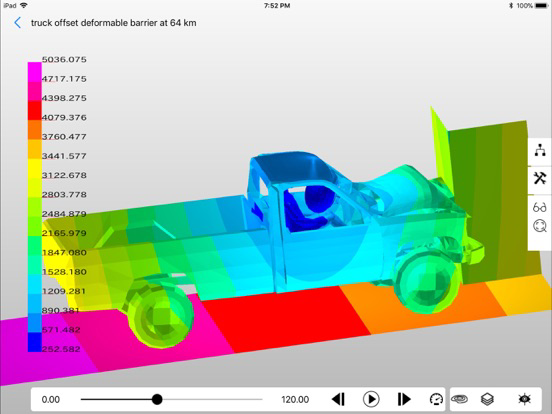The image size is (552, 414).
Task: Click the legend value 571.482
Action: pyautogui.click(x=61, y=330)
